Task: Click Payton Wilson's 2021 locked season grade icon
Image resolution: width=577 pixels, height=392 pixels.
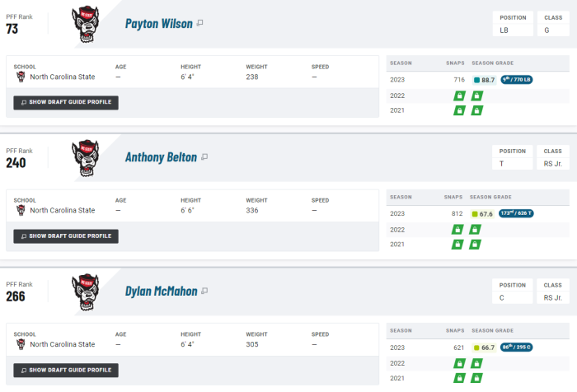Action: pos(477,110)
